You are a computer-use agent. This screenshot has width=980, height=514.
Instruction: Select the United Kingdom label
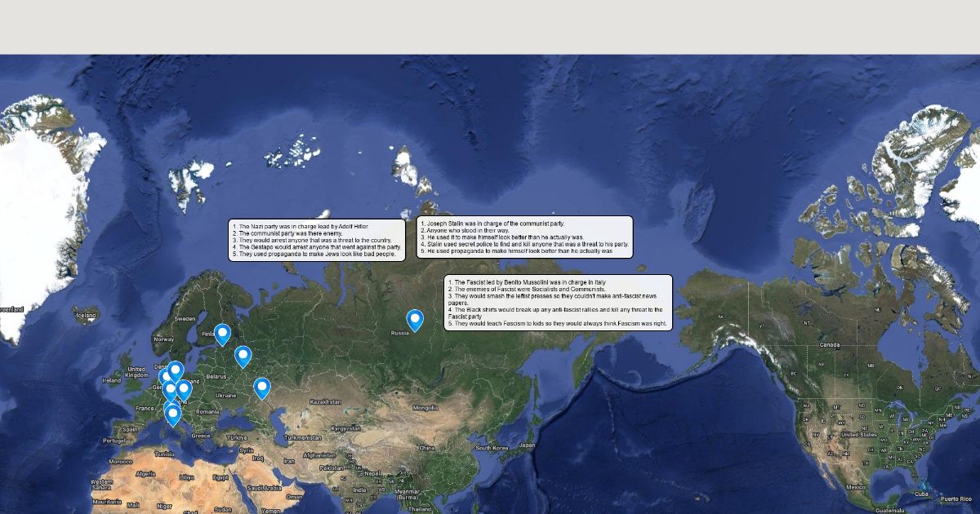(137, 372)
